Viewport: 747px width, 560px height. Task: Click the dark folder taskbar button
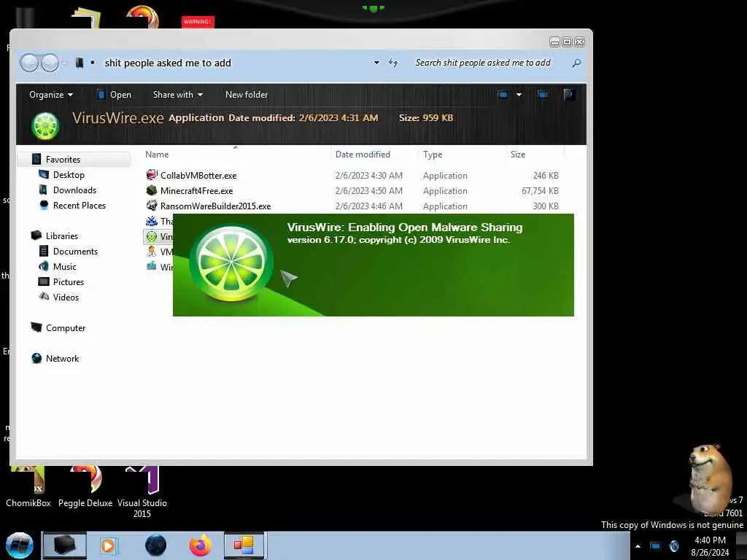[x=64, y=545]
